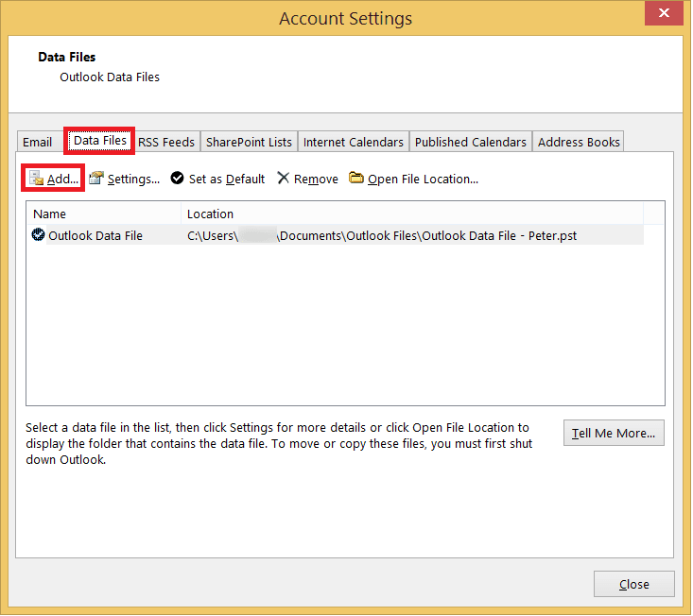Click the Close button at bottom
Screen dimensions: 693x616
(x=633, y=585)
